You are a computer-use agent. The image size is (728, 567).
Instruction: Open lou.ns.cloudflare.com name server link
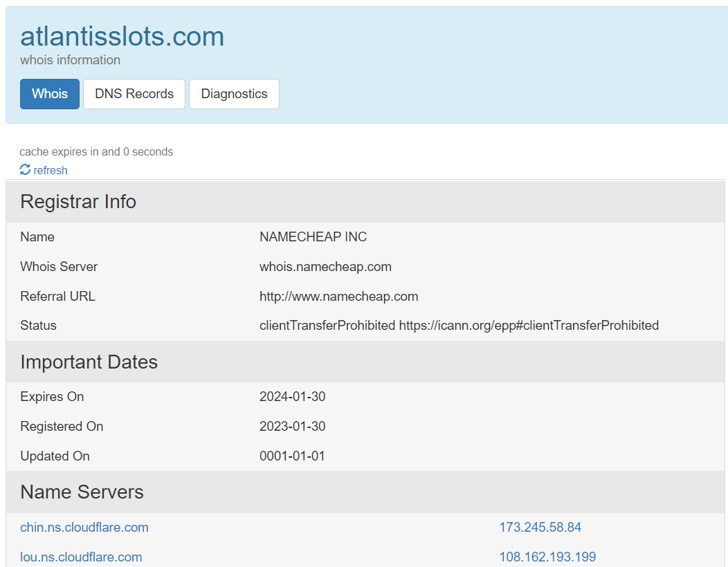(81, 557)
